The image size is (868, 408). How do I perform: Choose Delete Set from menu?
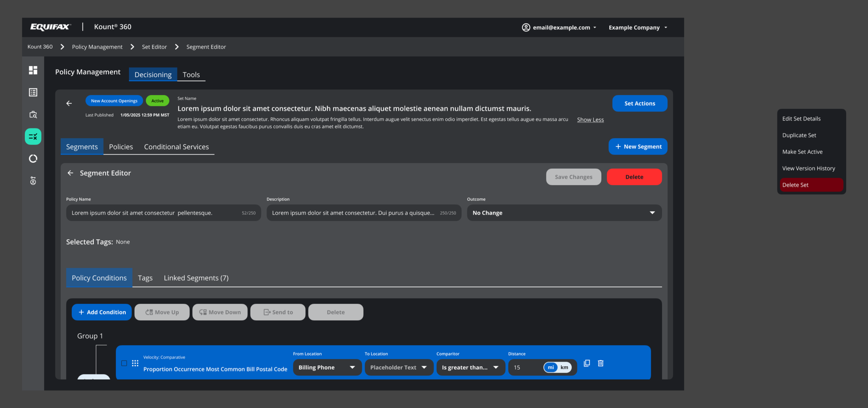(x=811, y=185)
